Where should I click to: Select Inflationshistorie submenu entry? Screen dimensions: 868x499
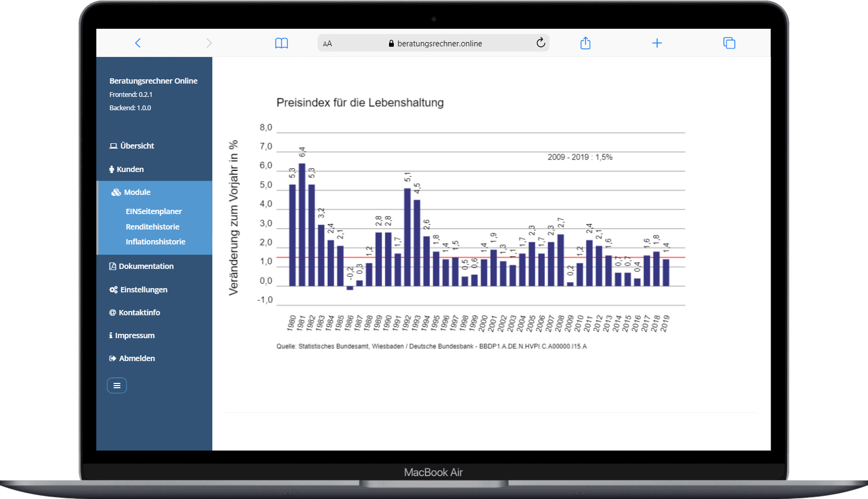click(x=155, y=242)
